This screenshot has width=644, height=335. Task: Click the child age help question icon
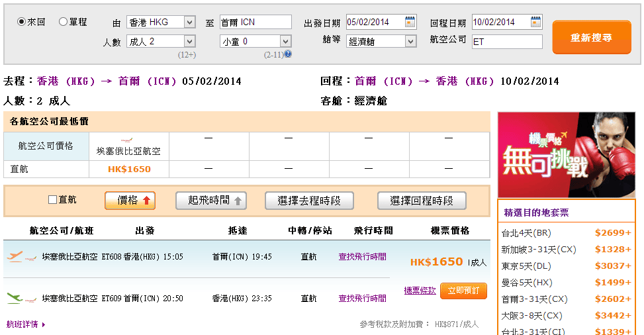(x=288, y=54)
